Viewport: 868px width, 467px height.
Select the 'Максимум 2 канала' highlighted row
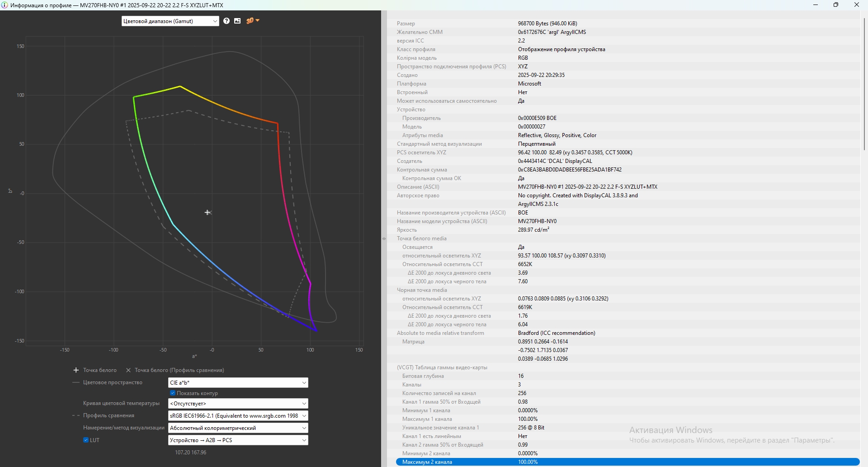[627, 462]
